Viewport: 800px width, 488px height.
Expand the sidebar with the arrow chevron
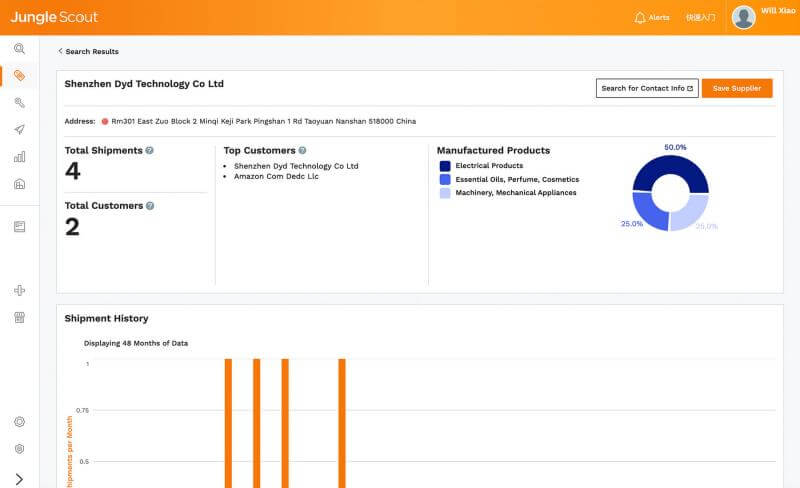[19, 479]
